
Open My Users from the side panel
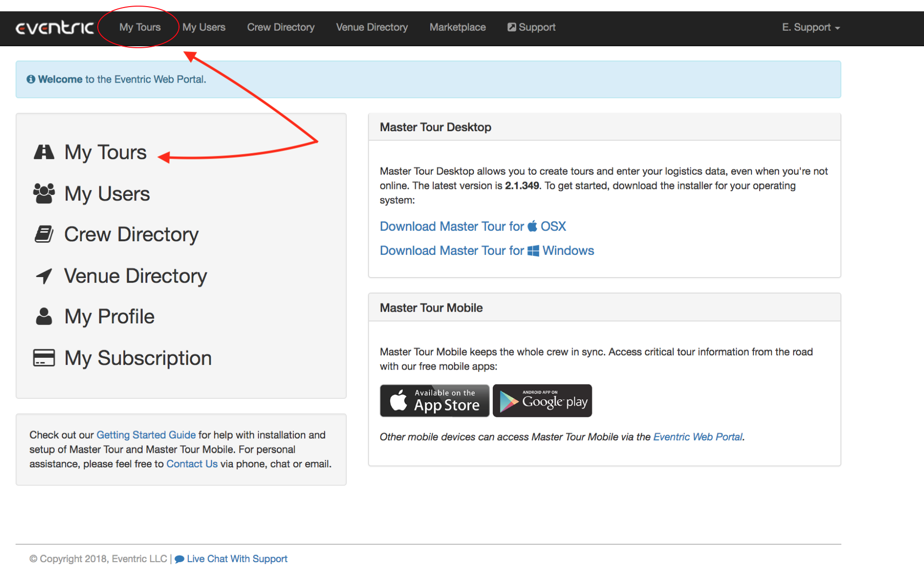pyautogui.click(x=107, y=194)
